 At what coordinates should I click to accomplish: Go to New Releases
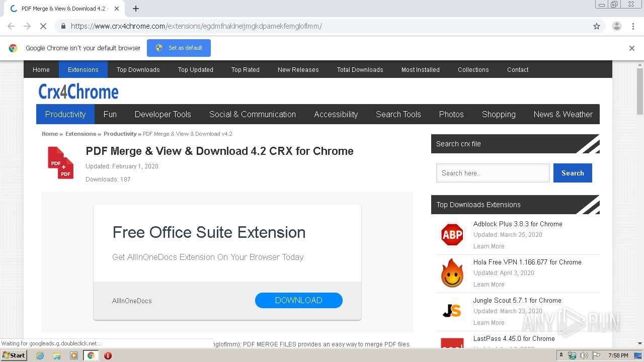point(298,69)
